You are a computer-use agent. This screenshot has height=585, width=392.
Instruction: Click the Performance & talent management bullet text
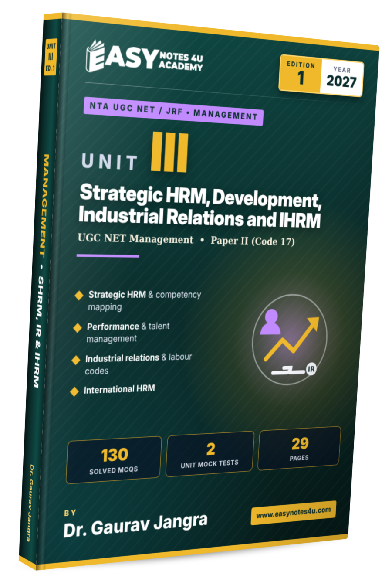pos(128,333)
